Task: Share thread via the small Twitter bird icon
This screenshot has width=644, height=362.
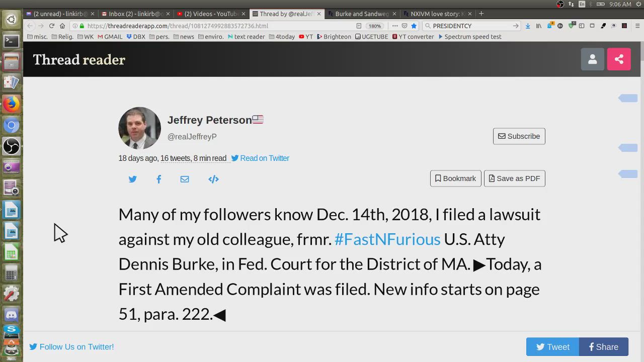Action: point(132,179)
